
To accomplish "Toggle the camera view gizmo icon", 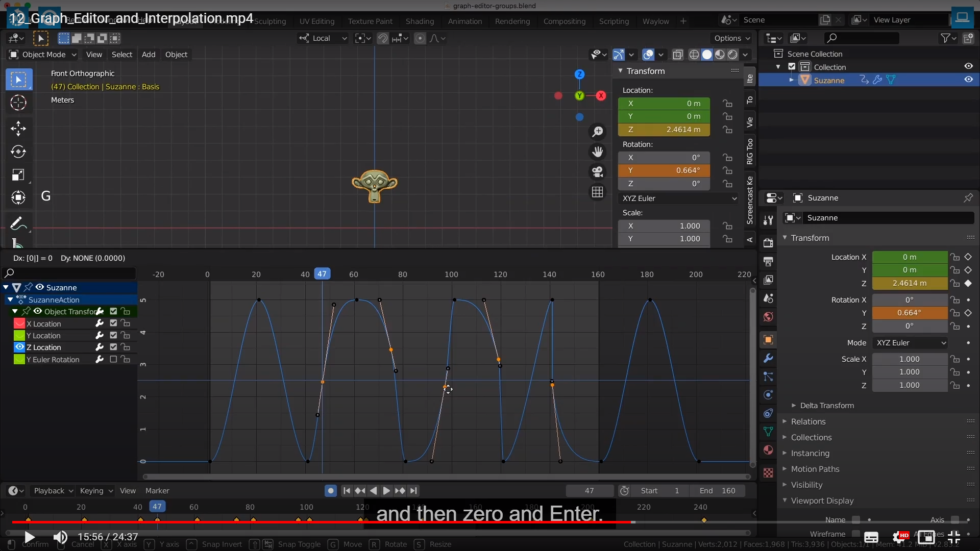I will [597, 172].
